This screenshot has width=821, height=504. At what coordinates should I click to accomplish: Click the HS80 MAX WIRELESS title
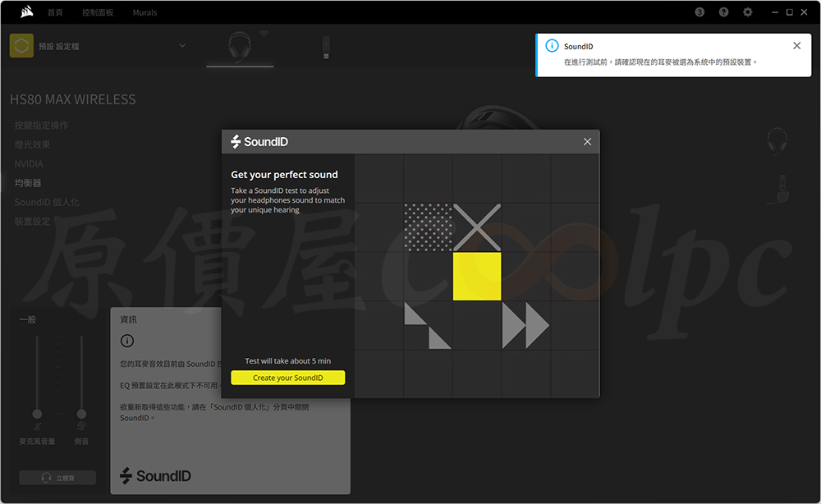[73, 99]
